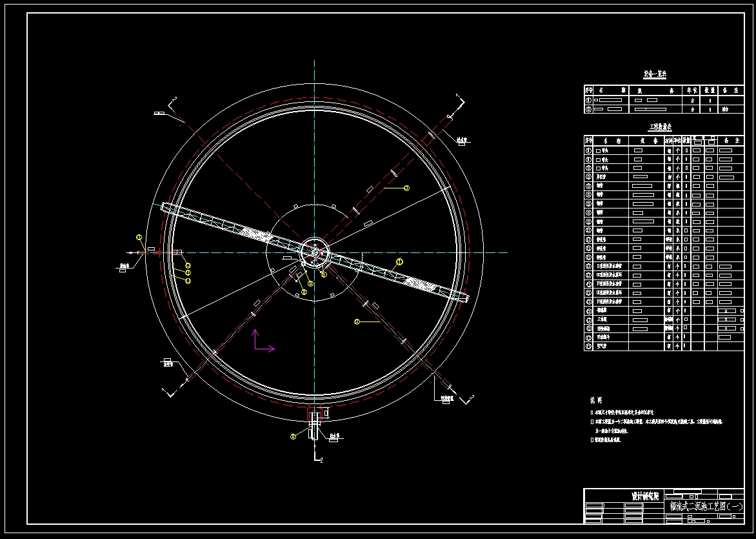This screenshot has height=539, width=756.
Task: Select the rotating scraper bridge truss left arm
Action: [232, 224]
